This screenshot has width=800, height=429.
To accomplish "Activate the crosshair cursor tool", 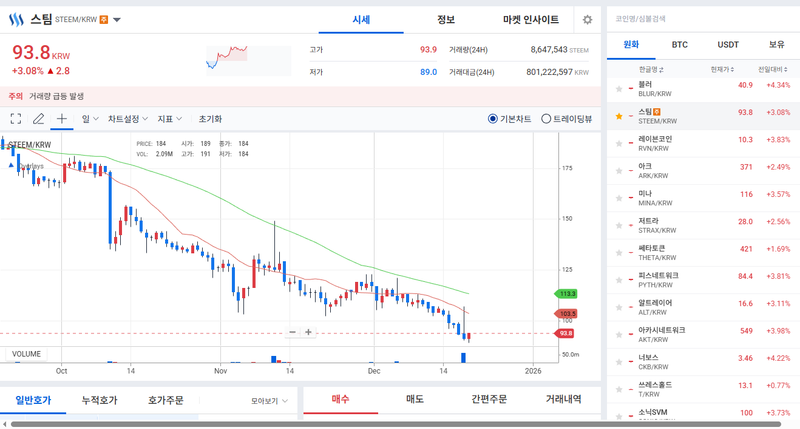I will (61, 119).
